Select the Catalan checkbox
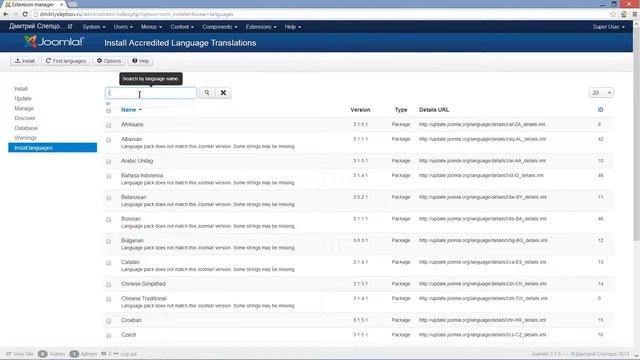Image resolution: width=640 pixels, height=360 pixels. tap(109, 263)
